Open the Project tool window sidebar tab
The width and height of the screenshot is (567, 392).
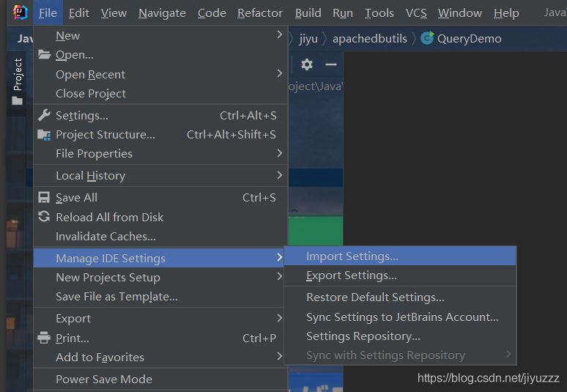pos(18,81)
